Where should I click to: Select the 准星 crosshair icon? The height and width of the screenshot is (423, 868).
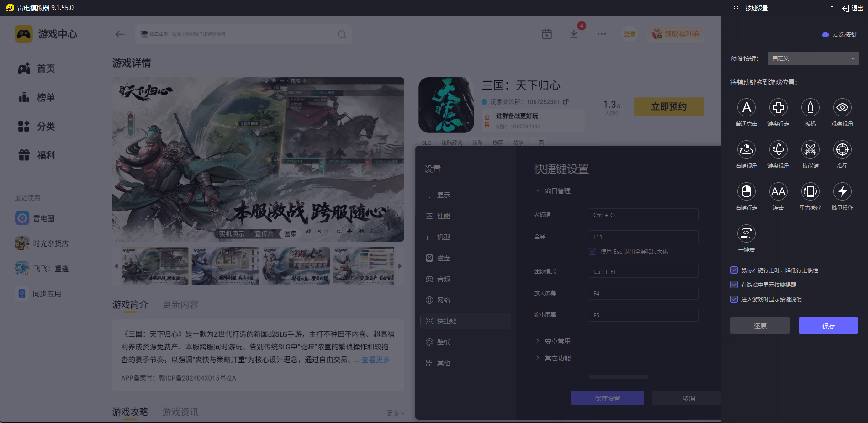(x=842, y=150)
